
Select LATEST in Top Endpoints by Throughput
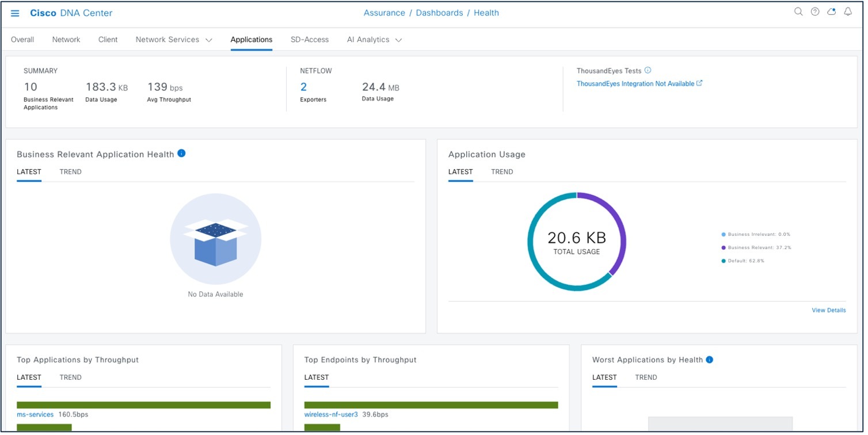(316, 377)
